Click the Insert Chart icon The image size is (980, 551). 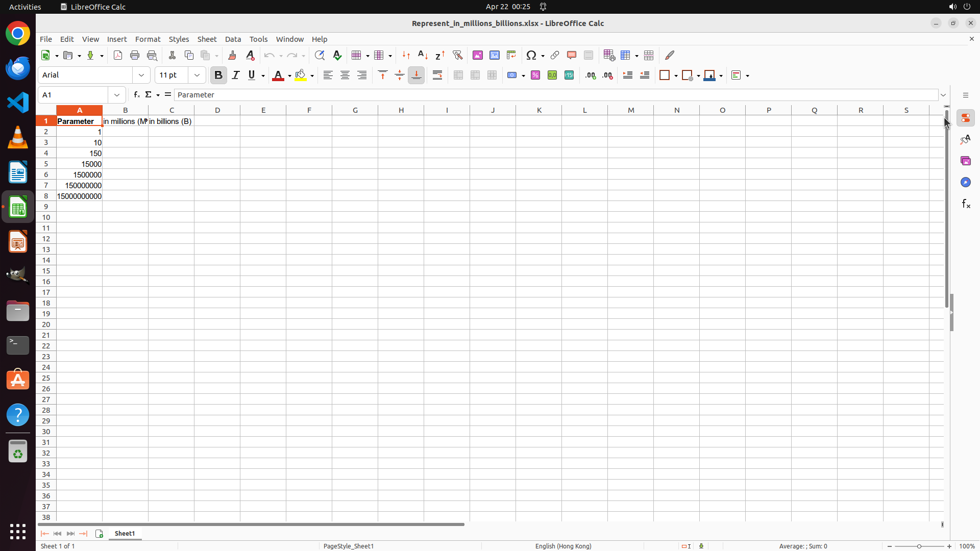[x=495, y=55]
